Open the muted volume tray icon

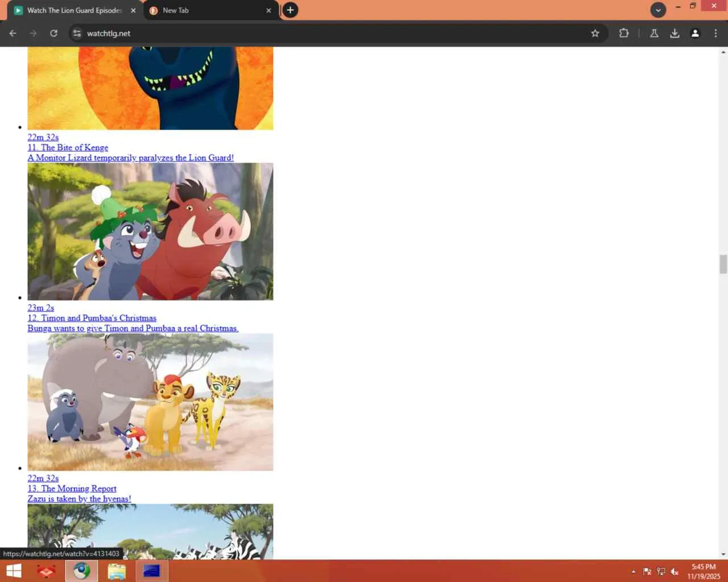[675, 572]
